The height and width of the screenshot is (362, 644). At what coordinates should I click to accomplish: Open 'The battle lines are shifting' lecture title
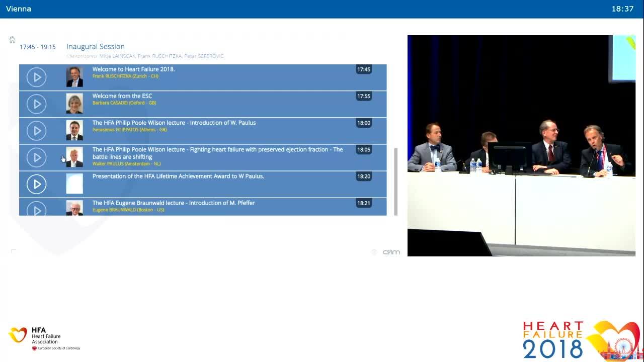(218, 153)
